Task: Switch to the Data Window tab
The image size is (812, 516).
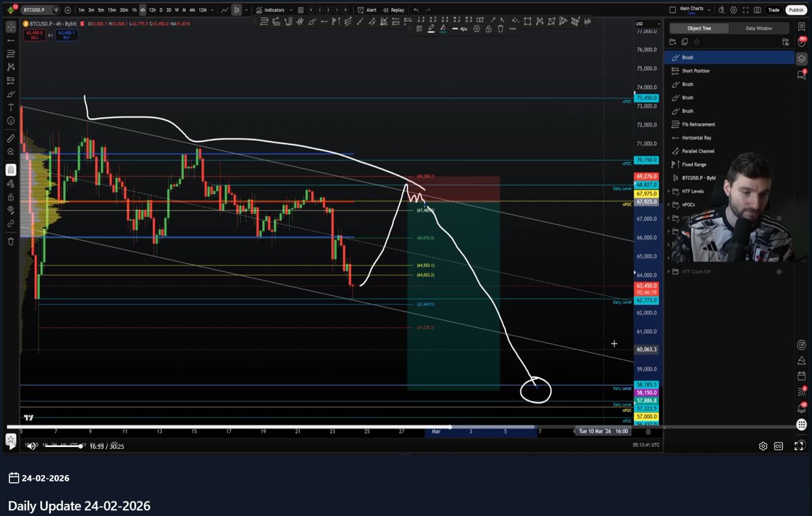Action: point(759,28)
